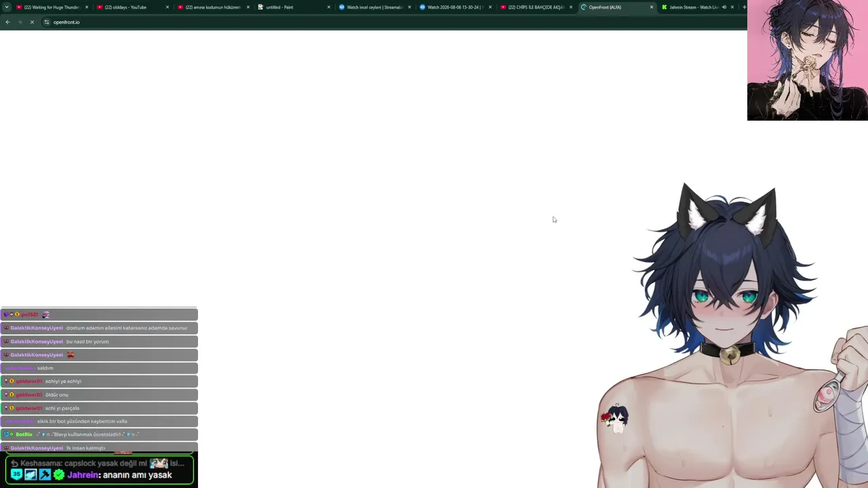The width and height of the screenshot is (868, 488).
Task: Close the Waiting for Huge Thunder tab
Action: pyautogui.click(x=87, y=7)
